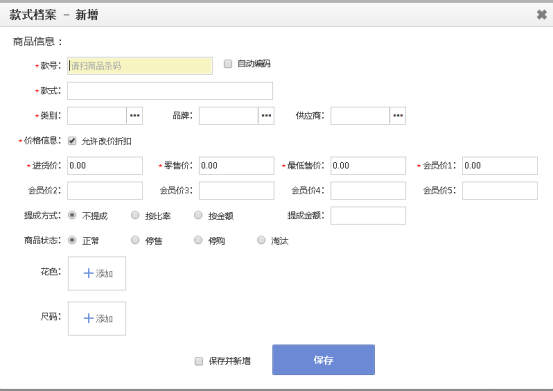This screenshot has height=391, width=553.
Task: Open the 类别 picker ellipsis button
Action: [134, 116]
